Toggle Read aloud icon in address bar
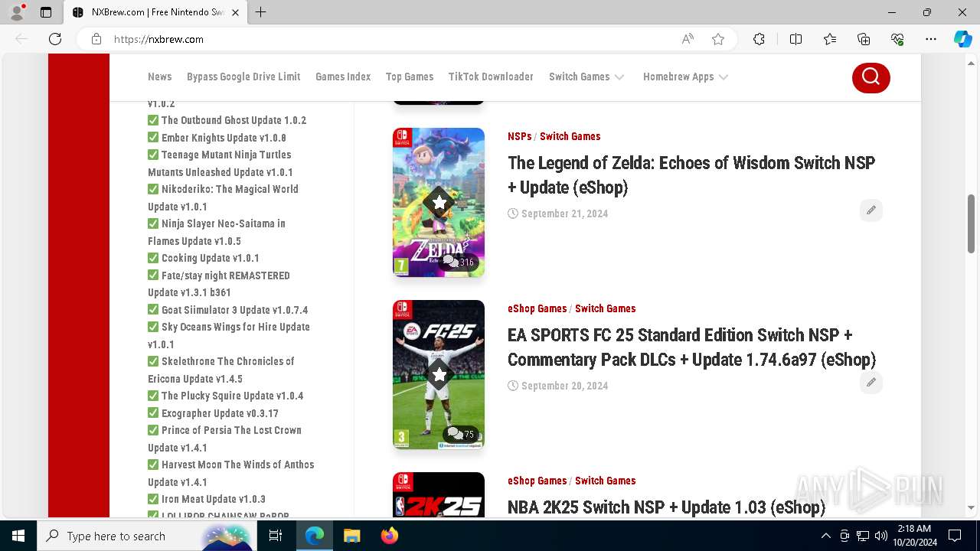The width and height of the screenshot is (980, 551). coord(688,39)
